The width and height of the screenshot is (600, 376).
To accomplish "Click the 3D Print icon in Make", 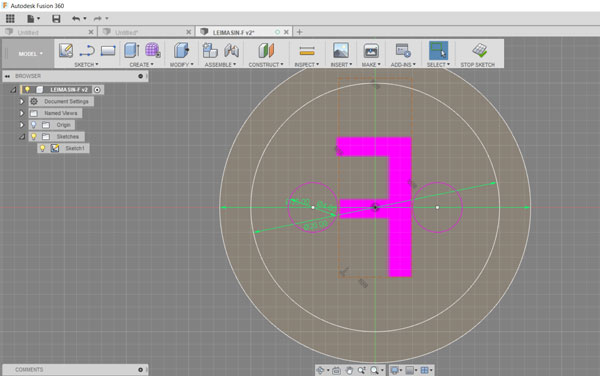I will (371, 50).
